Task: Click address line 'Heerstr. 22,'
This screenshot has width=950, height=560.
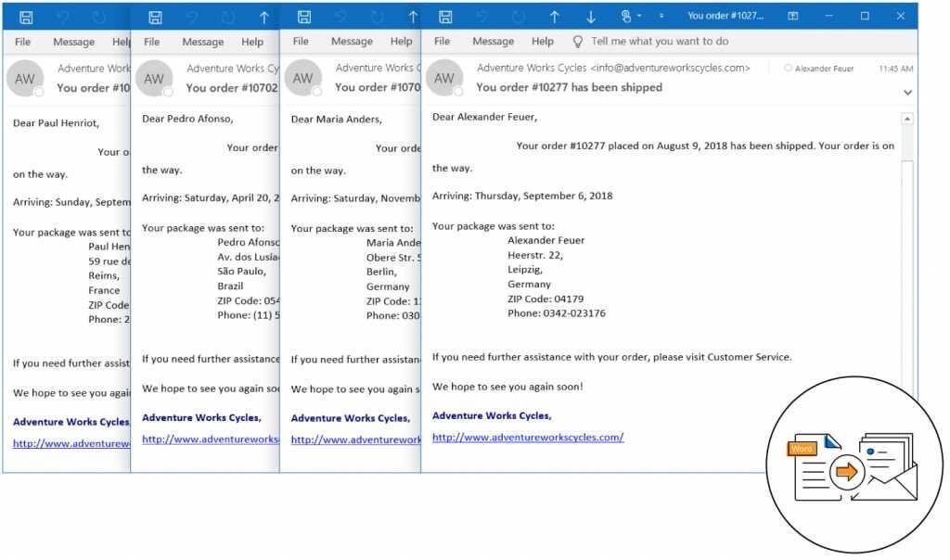Action: [x=535, y=255]
